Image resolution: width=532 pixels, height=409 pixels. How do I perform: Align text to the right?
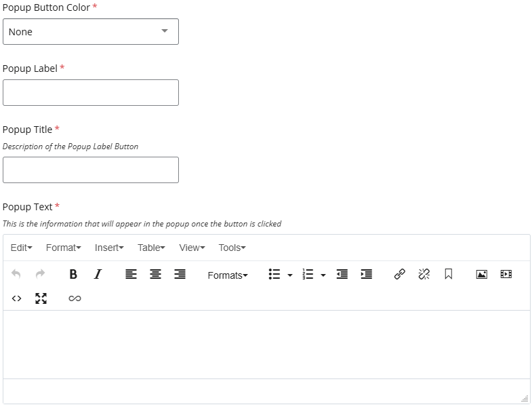coord(180,275)
